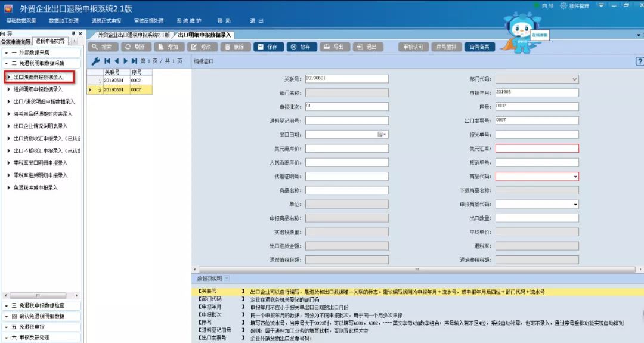Click the 放弃 (discard) toolbar button
The width and height of the screenshot is (644, 343).
pos(301,47)
